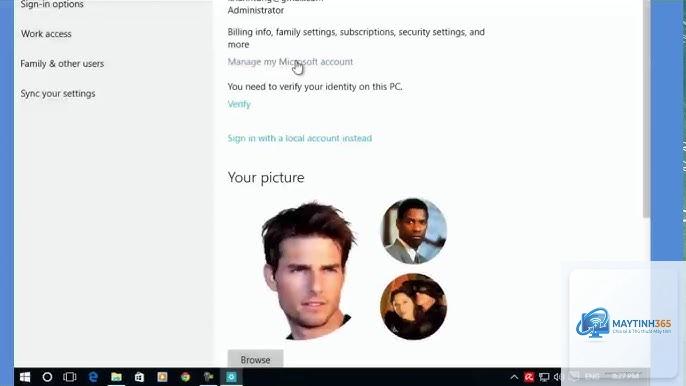Click the settings page vertical scrollbar
686x386 pixels.
point(646,109)
